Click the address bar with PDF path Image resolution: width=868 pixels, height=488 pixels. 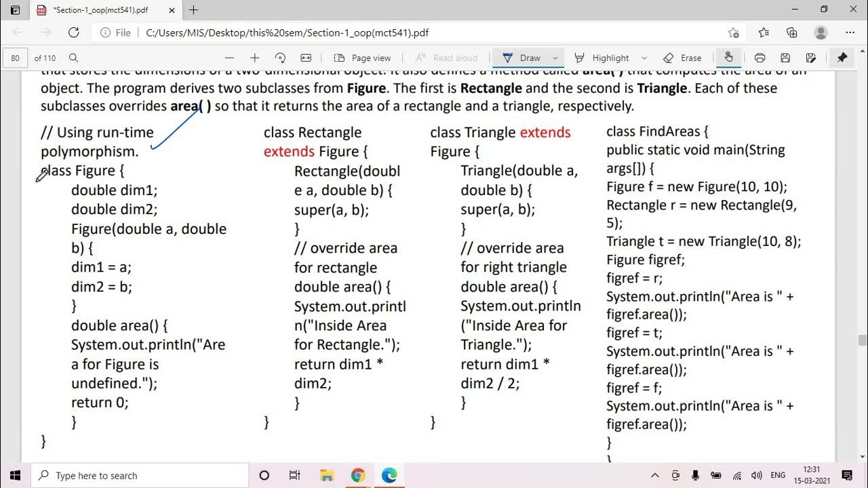click(x=420, y=33)
